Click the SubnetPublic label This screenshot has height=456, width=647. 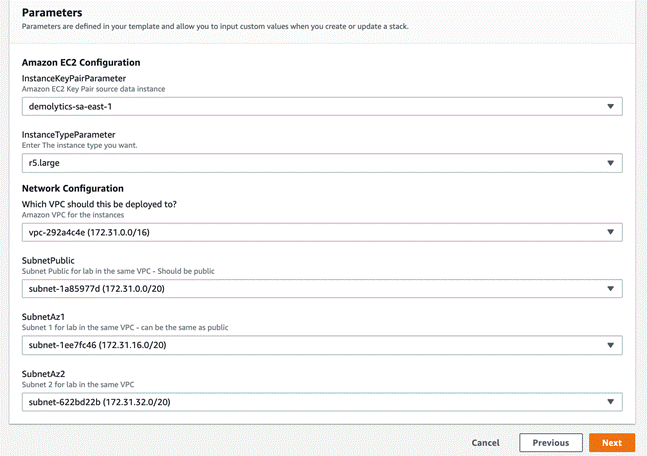[x=48, y=261]
